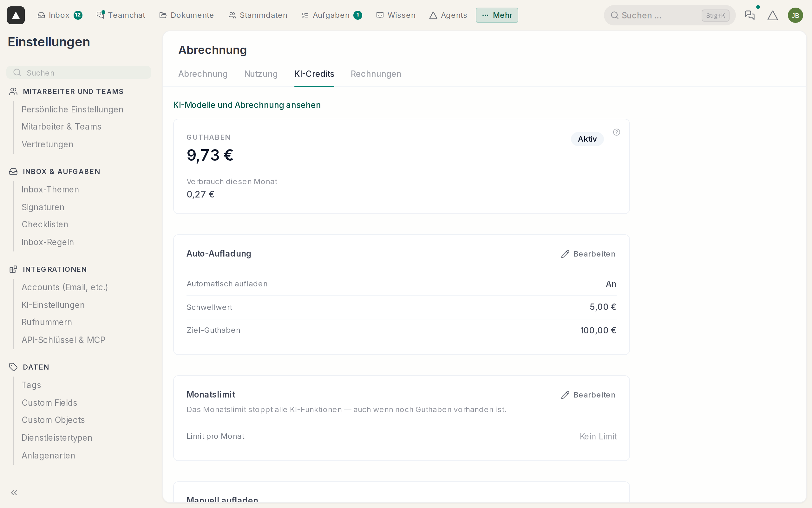
Task: Open Agents in top navigation
Action: point(448,15)
